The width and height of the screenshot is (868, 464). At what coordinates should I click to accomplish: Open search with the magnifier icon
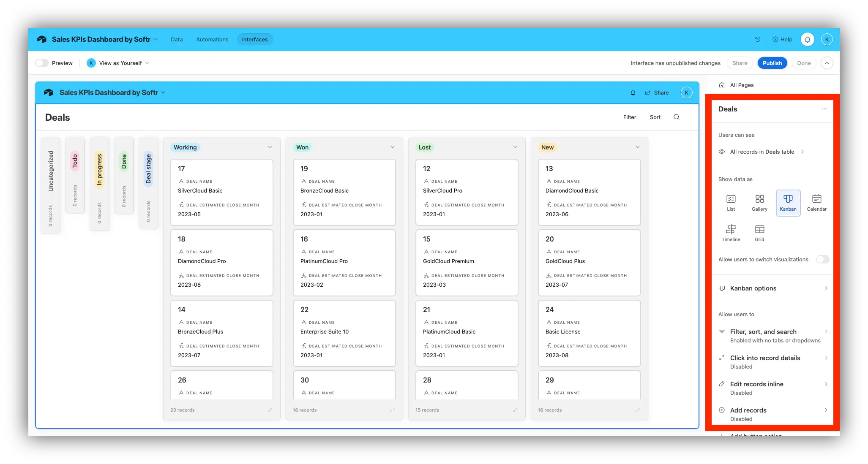[x=676, y=117]
